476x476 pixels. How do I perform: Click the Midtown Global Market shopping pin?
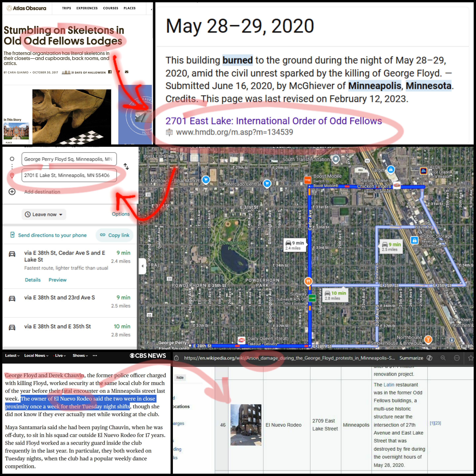pos(206,180)
